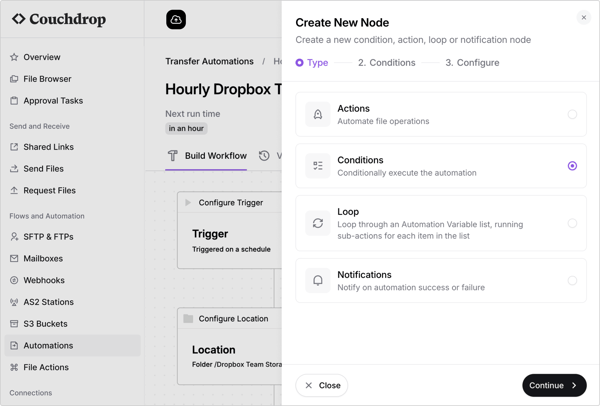The height and width of the screenshot is (406, 600).
Task: Click the Create New Node title
Action: click(x=342, y=23)
